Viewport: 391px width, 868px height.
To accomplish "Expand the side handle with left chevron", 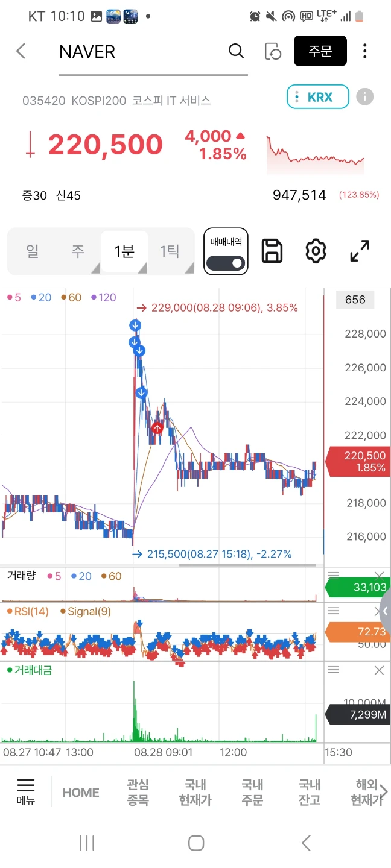I will [385, 612].
